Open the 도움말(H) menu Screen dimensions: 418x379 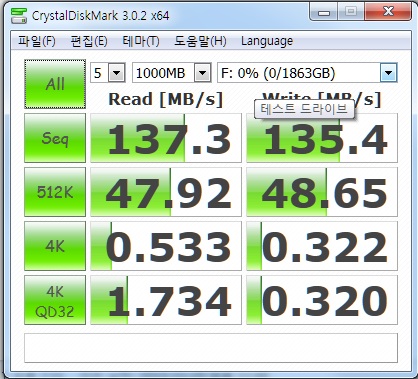(x=200, y=41)
